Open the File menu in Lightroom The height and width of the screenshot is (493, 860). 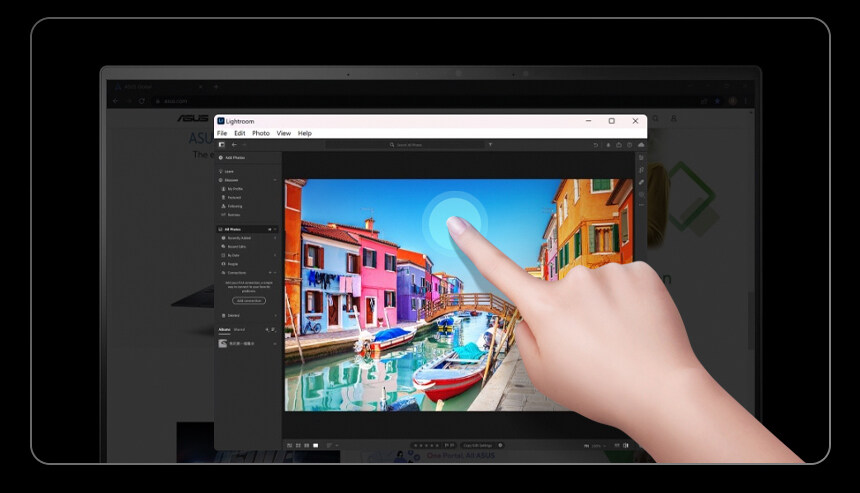[222, 133]
